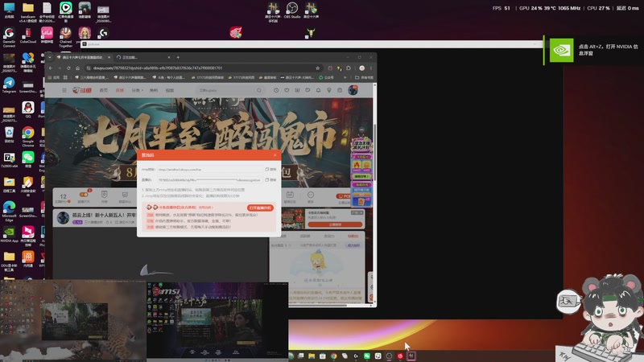Image resolution: width=644 pixels, height=362 pixels.
Task: Open the Chrome three-dot menu
Action: pos(371,68)
